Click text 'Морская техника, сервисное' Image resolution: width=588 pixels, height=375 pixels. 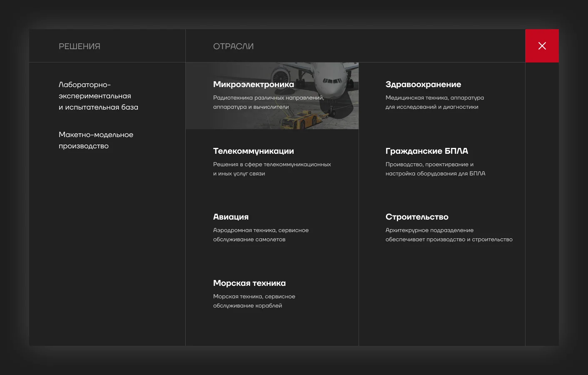(x=254, y=297)
